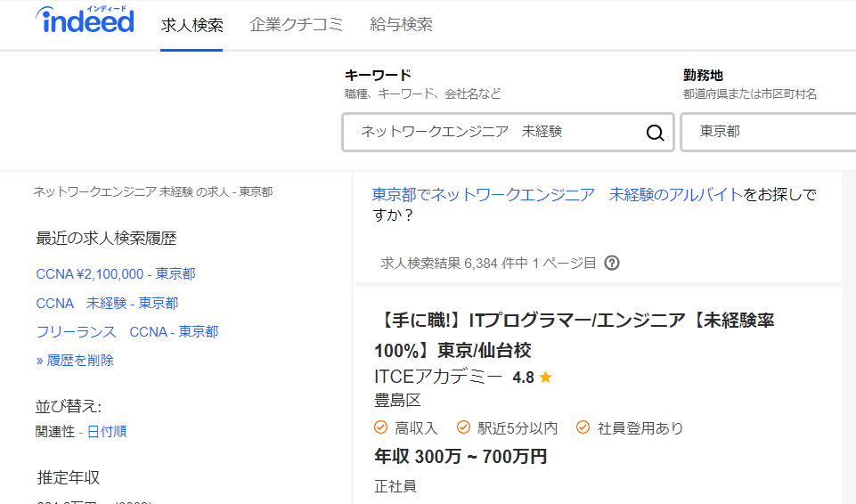
Task: Click the keyword search magnifier icon
Action: coord(655,133)
